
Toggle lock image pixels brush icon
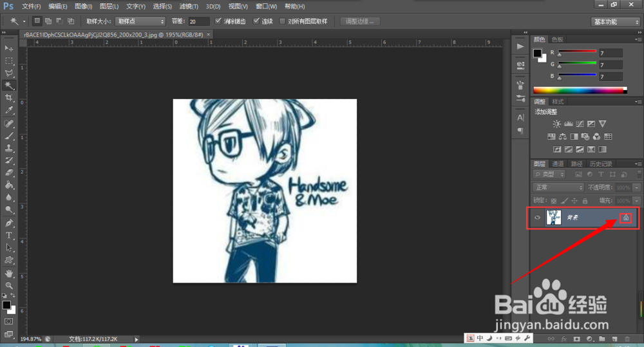tap(564, 201)
